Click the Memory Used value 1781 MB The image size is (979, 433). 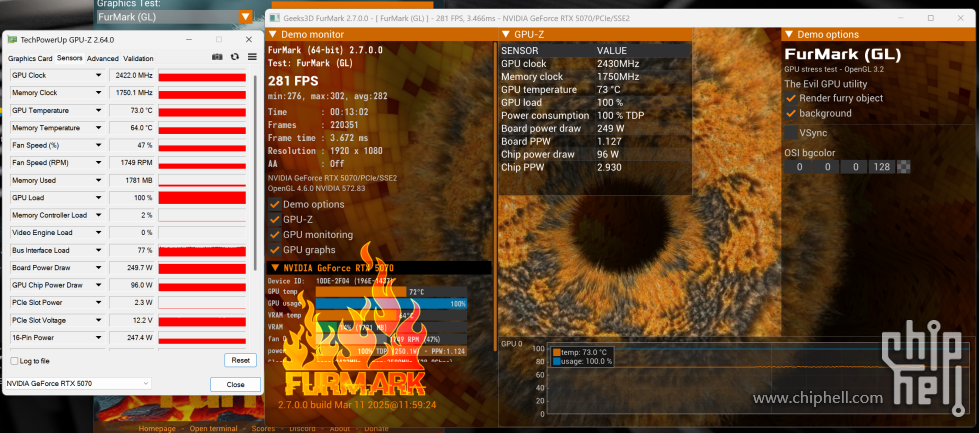pyautogui.click(x=131, y=180)
